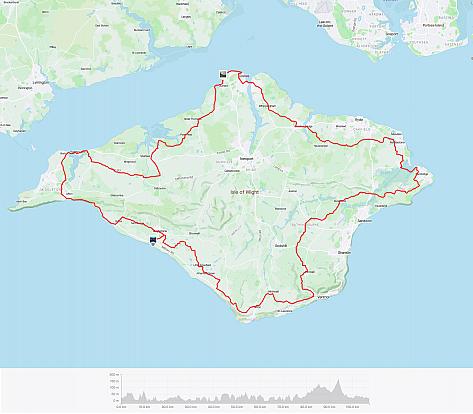Click the Lymington label on the mainland
This screenshot has height=414, width=473.
41,82
